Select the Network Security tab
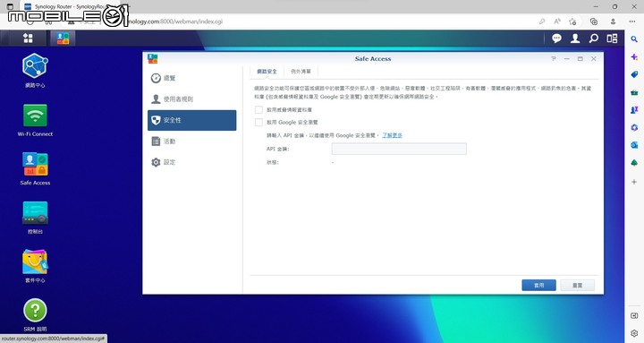The height and width of the screenshot is (343, 644). tap(267, 72)
